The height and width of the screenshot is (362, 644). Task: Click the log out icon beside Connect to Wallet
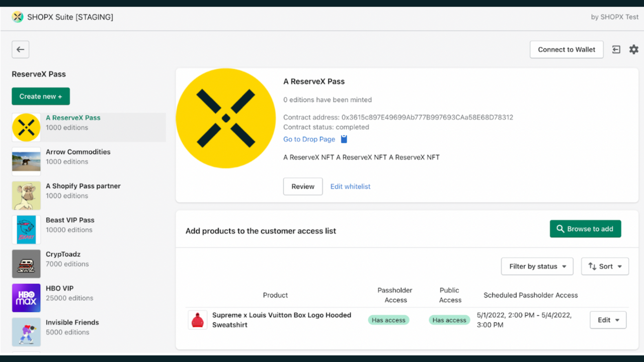click(x=616, y=49)
